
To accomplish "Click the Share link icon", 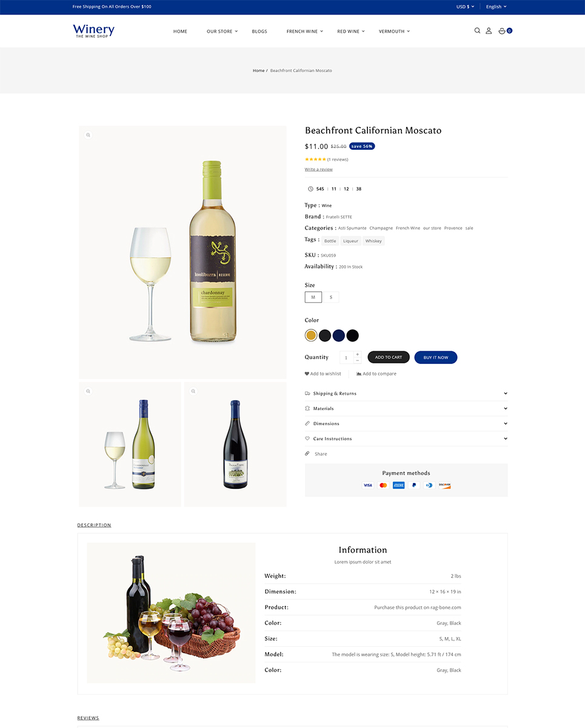I will pos(307,454).
